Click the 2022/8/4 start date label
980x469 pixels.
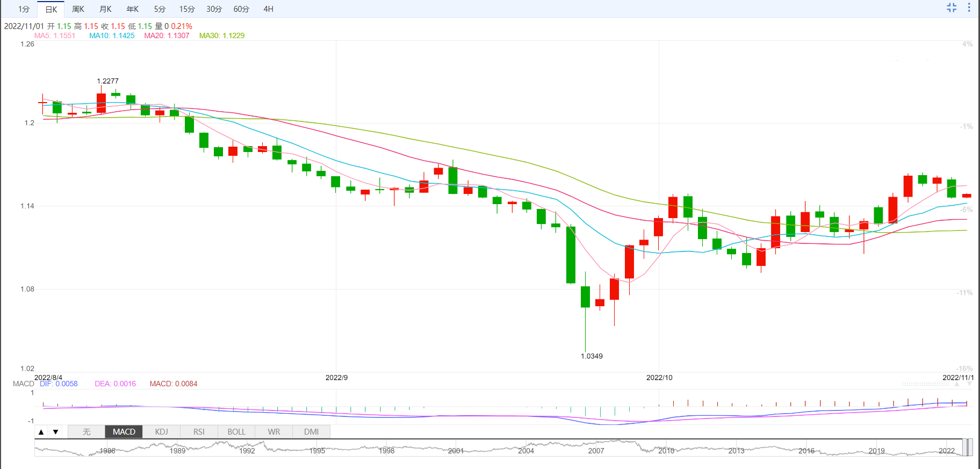click(x=48, y=378)
